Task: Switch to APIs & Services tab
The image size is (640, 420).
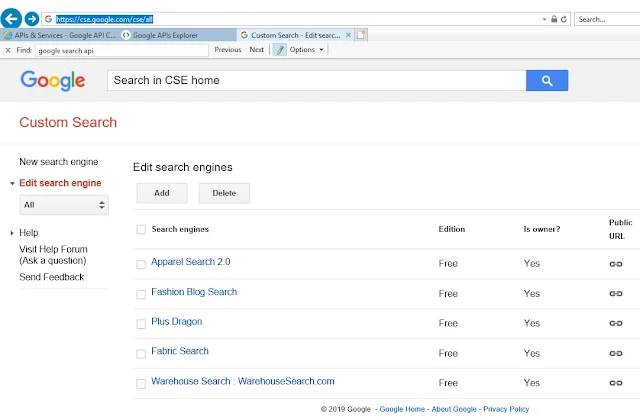Action: click(60, 35)
